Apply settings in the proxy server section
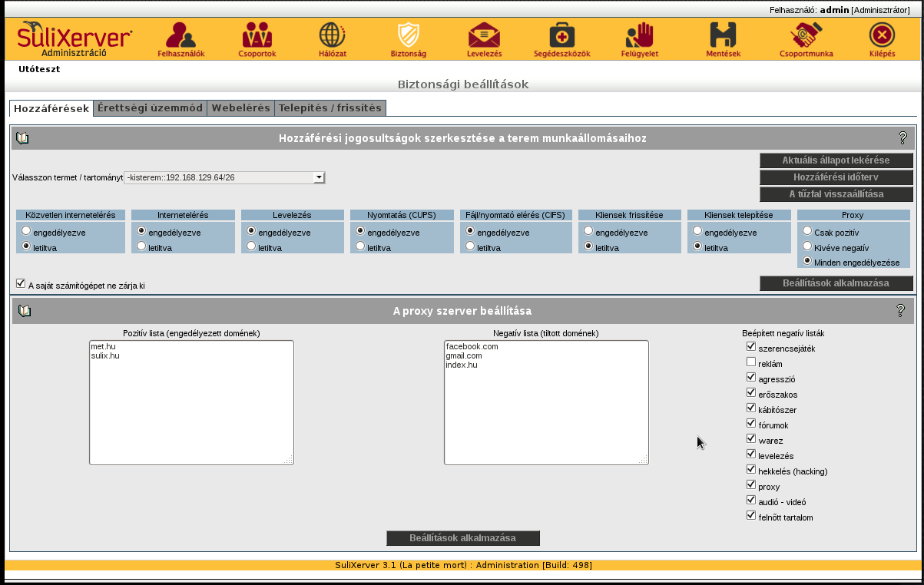This screenshot has width=924, height=585. (463, 538)
